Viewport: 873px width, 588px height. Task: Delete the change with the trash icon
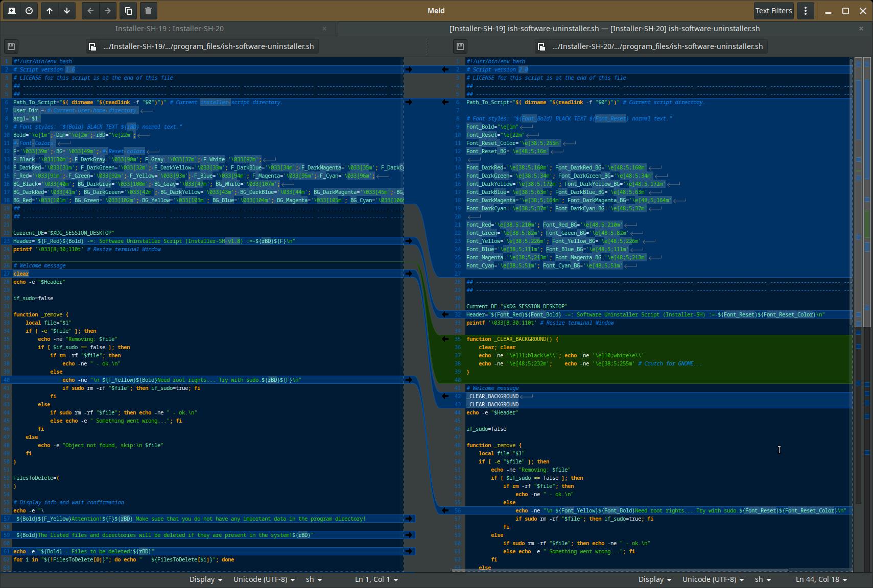click(x=148, y=11)
